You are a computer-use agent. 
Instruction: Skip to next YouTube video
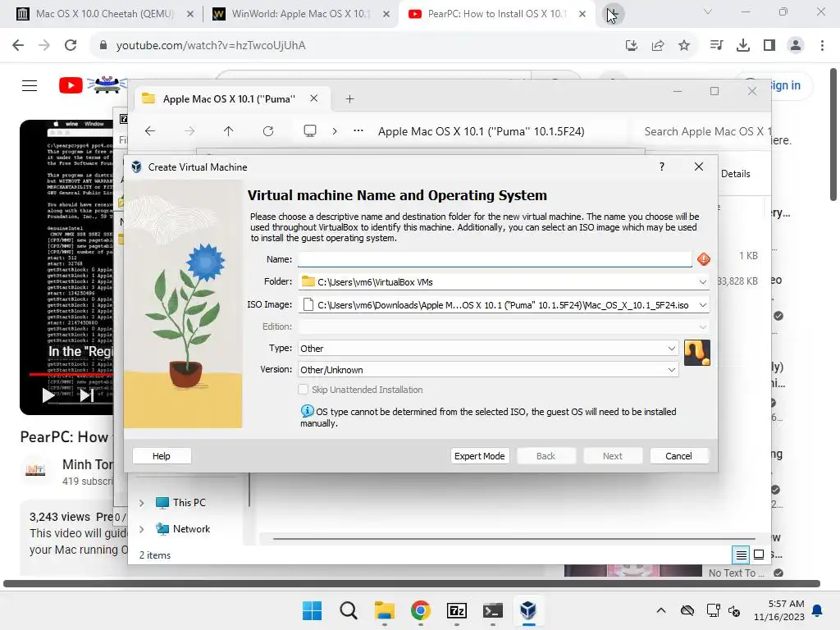[87, 395]
